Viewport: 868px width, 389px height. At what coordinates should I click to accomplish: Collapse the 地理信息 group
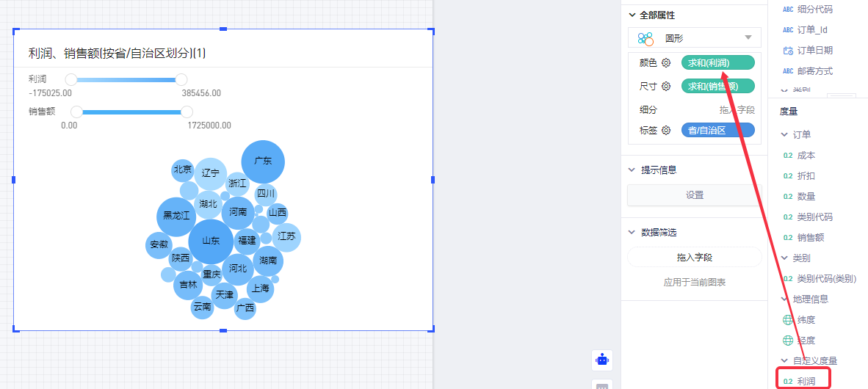(x=785, y=299)
